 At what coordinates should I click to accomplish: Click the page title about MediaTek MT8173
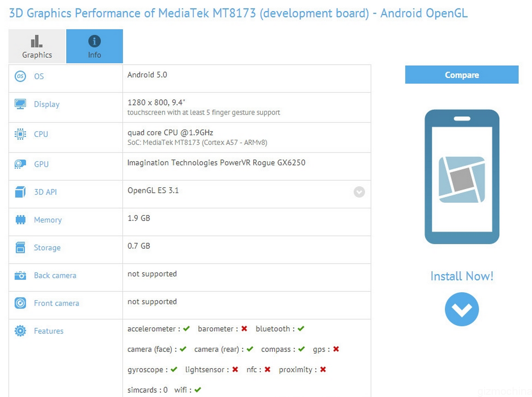click(238, 13)
